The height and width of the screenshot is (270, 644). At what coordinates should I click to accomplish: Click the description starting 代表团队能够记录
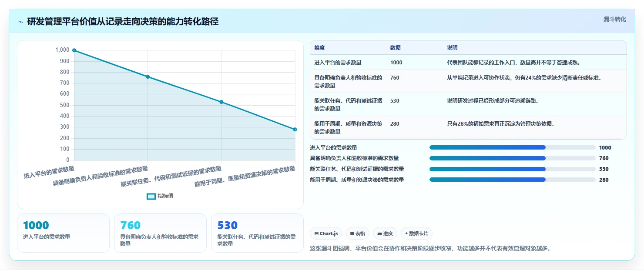click(x=513, y=63)
